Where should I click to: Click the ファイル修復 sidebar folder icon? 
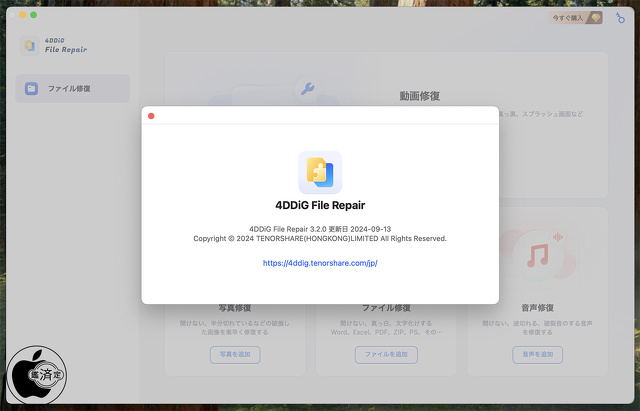coord(31,89)
